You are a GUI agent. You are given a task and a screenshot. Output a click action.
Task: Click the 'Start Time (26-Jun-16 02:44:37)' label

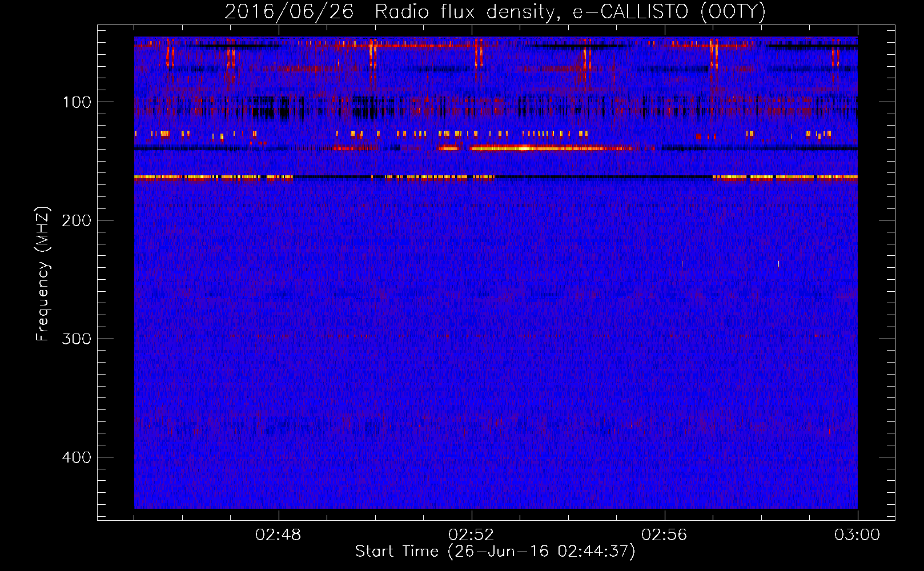495,552
